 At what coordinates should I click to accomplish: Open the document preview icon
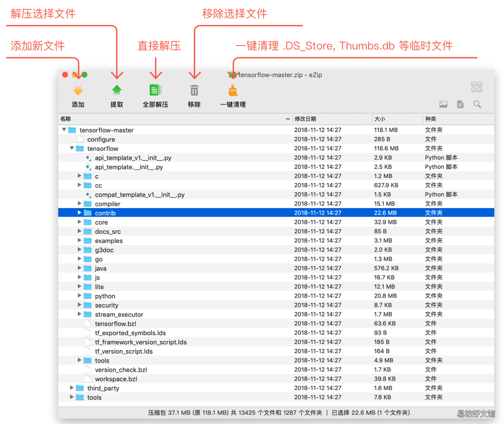[x=460, y=104]
